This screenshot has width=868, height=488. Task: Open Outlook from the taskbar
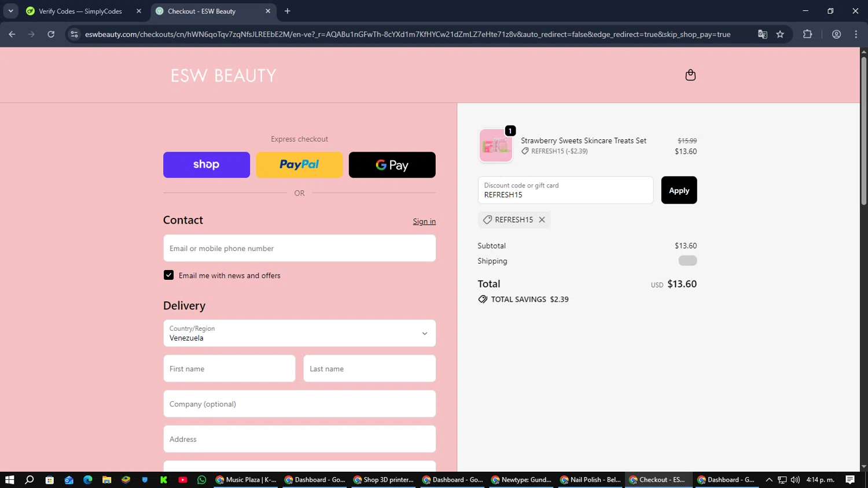(69, 480)
